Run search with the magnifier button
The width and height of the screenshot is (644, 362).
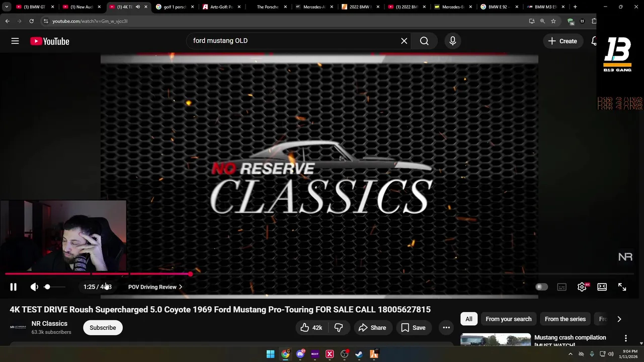point(424,41)
